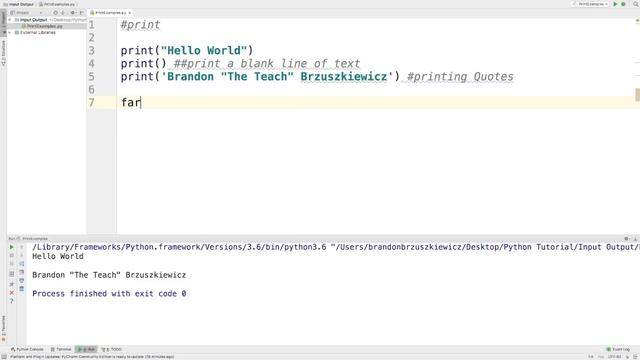Viewport: 640px width, 360px height.
Task: Click Input Output breadcrumb in navigation bar
Action: [x=18, y=4]
